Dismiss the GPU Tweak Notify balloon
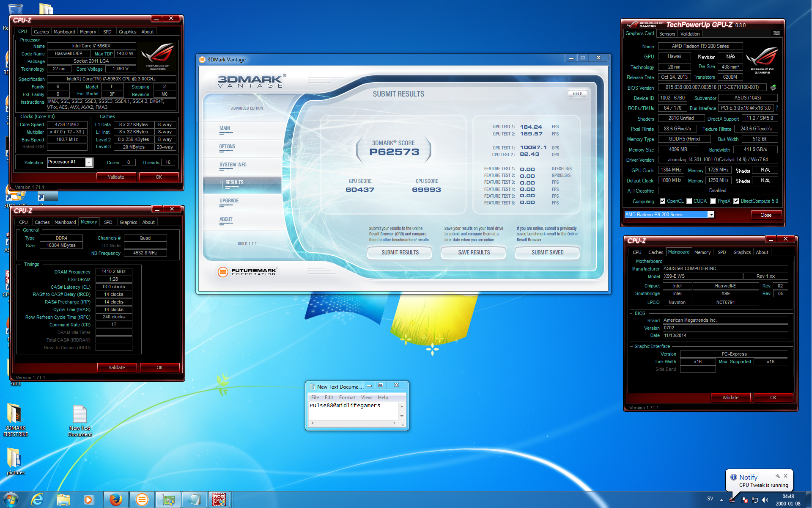This screenshot has height=508, width=812. (786, 476)
